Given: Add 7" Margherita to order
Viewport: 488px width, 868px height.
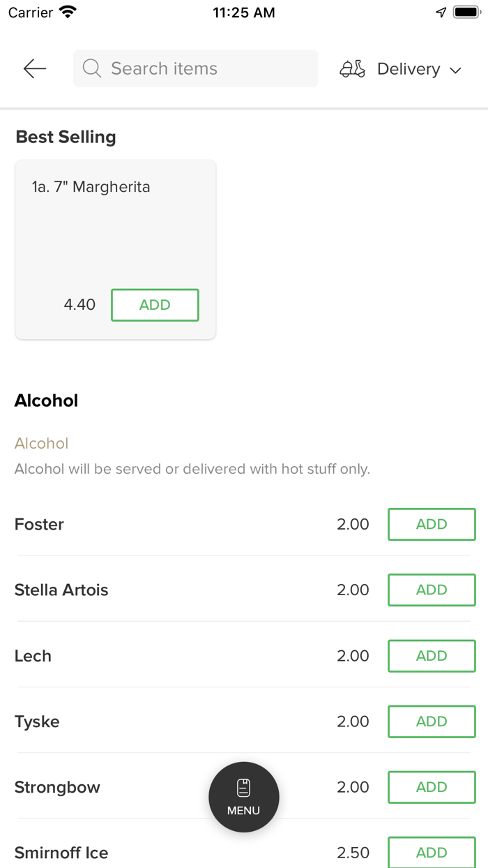Looking at the screenshot, I should [x=155, y=305].
